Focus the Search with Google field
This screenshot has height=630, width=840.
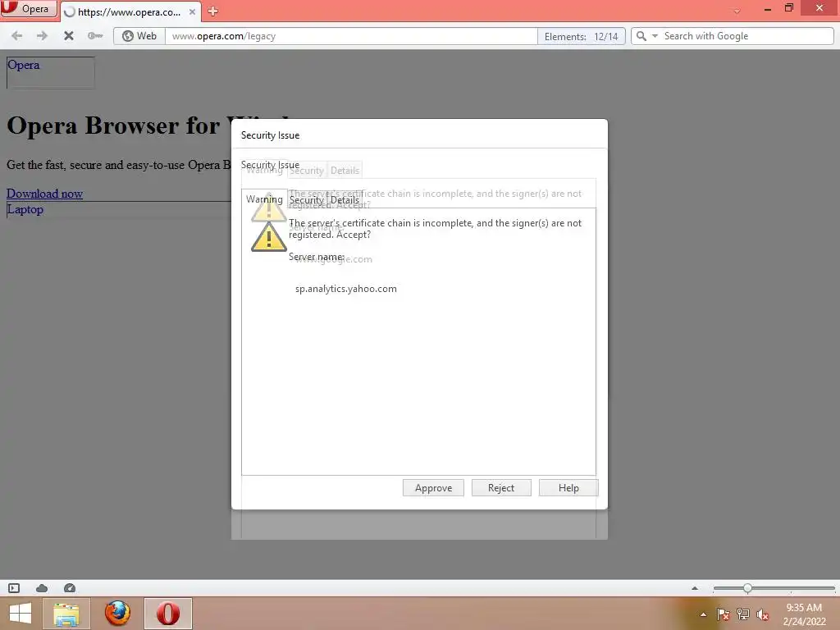coord(746,36)
